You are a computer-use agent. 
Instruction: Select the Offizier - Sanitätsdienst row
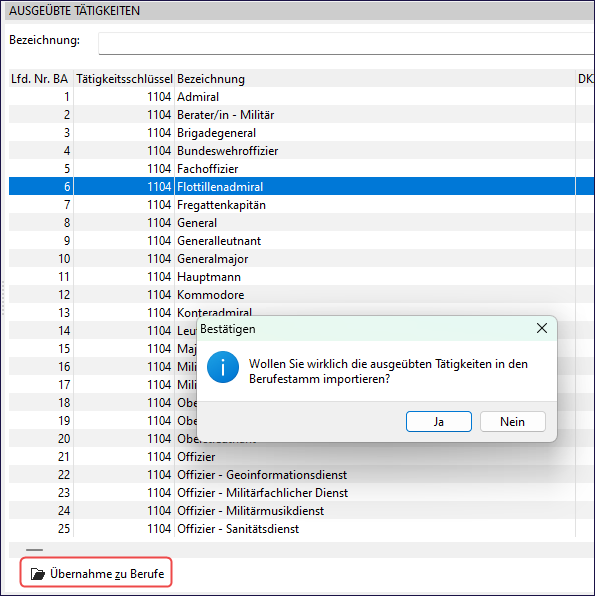[x=292, y=528]
